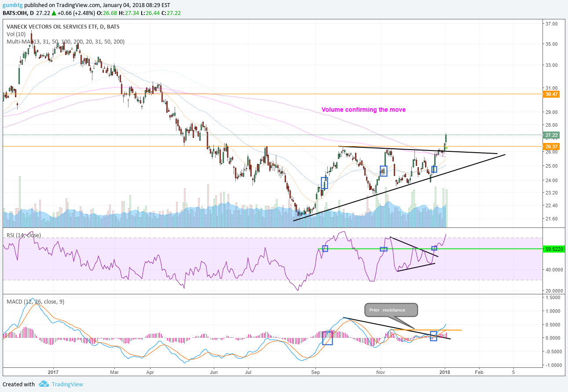The image size is (568, 392).
Task: Click the 0.0000 MACD axis value
Action: click(553, 338)
